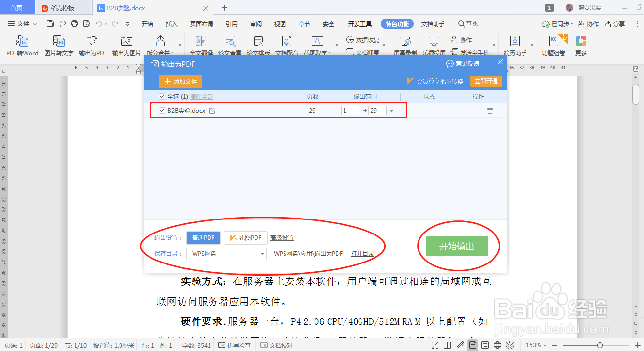This screenshot has width=644, height=351.
Task: Switch to the 插入 ribbon tab
Action: pos(171,23)
